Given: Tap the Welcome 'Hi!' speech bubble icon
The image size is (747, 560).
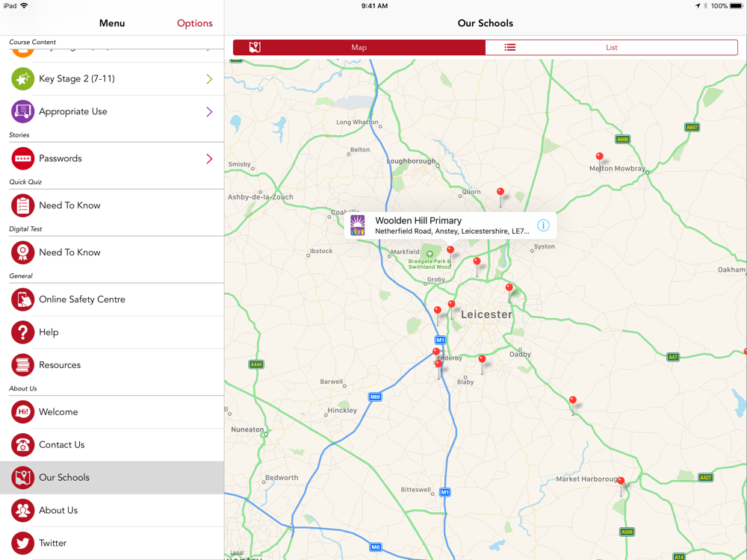Looking at the screenshot, I should click(22, 412).
